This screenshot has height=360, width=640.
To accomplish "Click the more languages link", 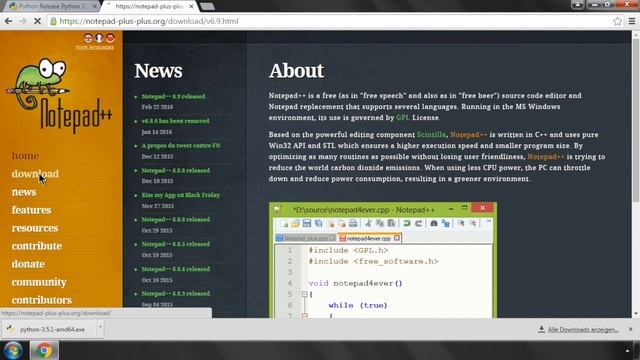I will pyautogui.click(x=94, y=47).
